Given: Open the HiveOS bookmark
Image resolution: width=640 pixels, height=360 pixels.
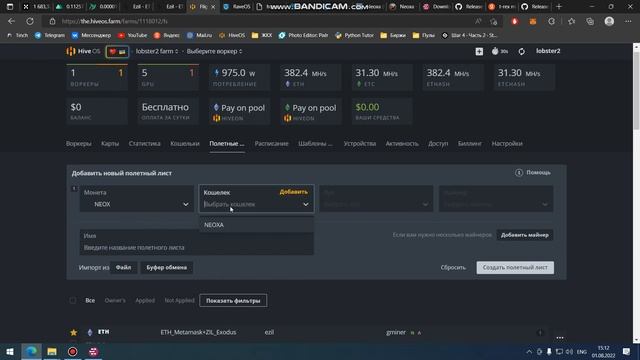Looking at the screenshot, I should 232,36.
